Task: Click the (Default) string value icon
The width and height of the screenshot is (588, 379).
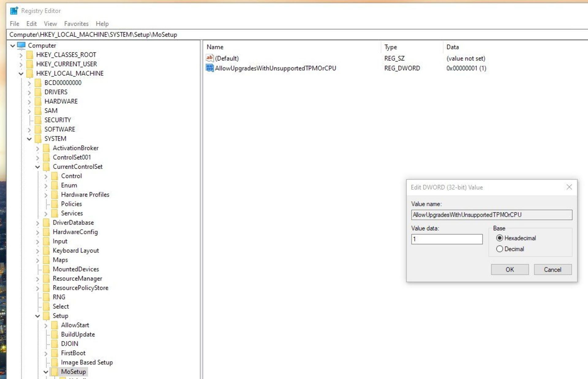Action: click(x=209, y=58)
